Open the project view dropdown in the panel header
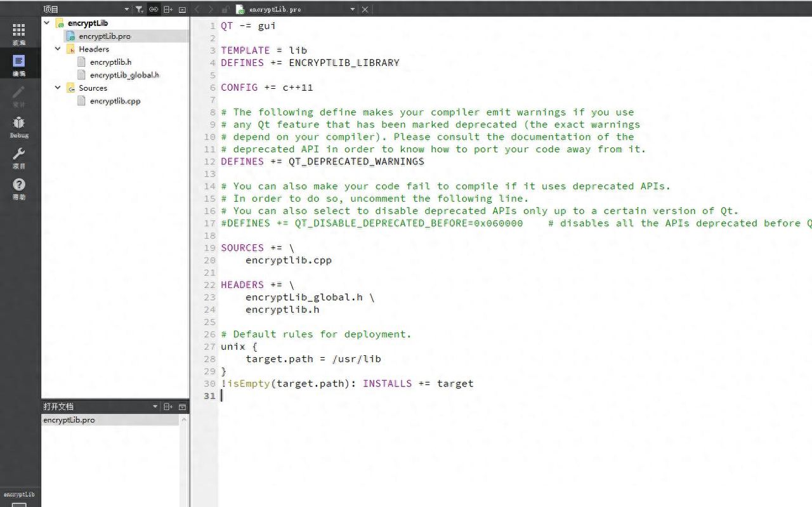The width and height of the screenshot is (812, 507). [x=127, y=10]
